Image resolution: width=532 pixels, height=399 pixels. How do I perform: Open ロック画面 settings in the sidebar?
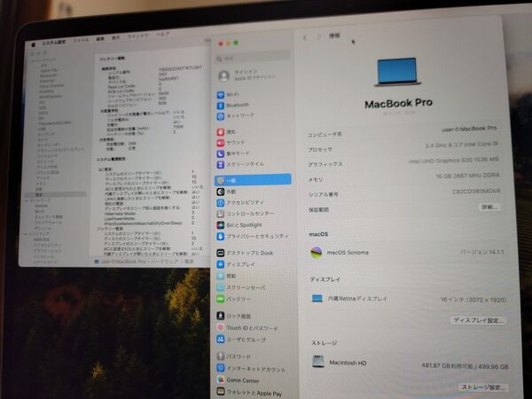[x=233, y=316]
